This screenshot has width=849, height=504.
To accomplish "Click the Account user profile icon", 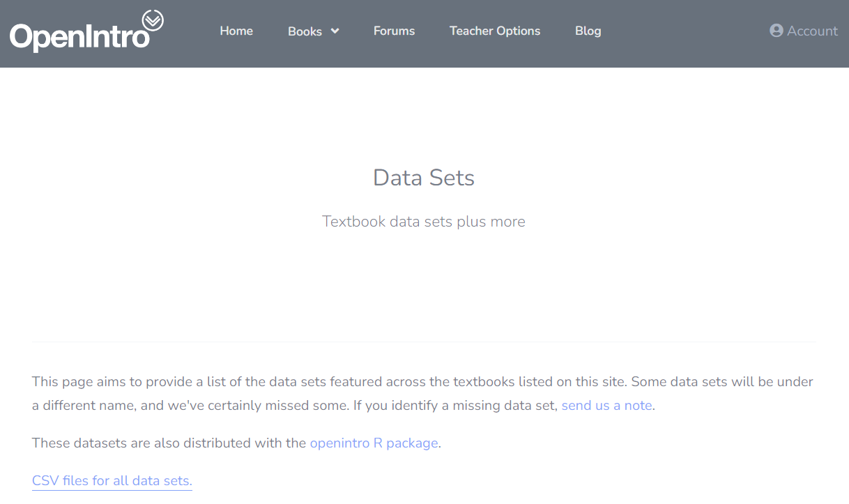I will tap(776, 31).
